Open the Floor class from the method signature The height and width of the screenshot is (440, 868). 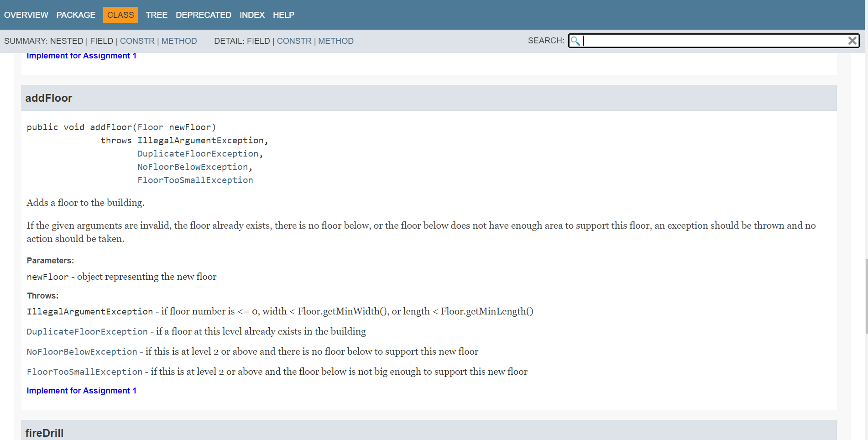click(x=151, y=127)
